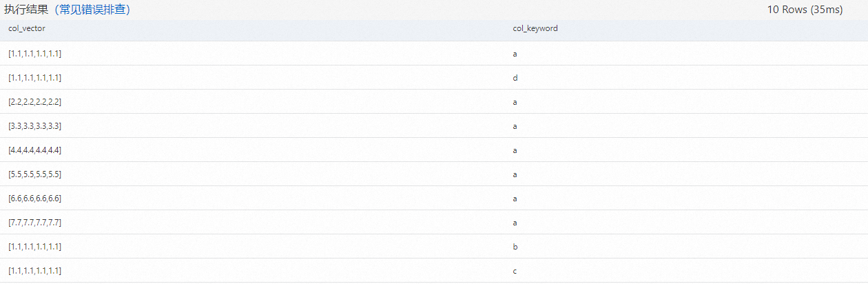Viewport: 868px width, 284px height.
Task: Select the [2.2,2.2,2.2,2.2] vector cell
Action: 35,102
